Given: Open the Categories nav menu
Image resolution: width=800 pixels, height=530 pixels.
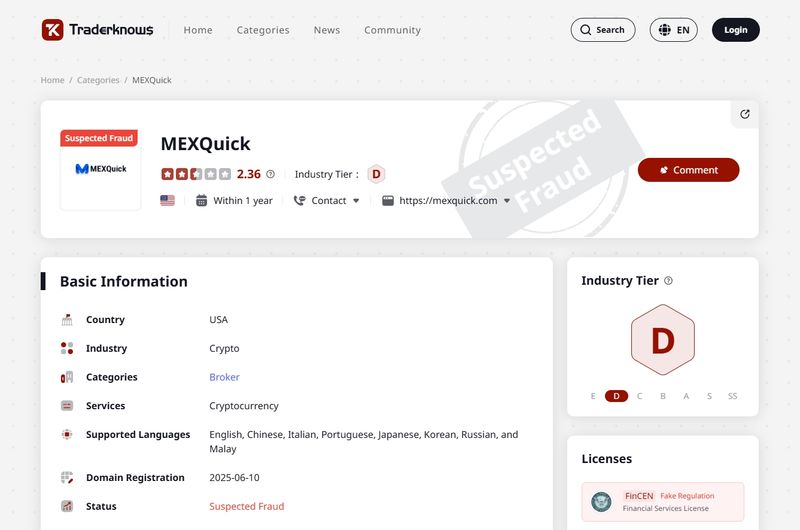Looking at the screenshot, I should tap(263, 30).
